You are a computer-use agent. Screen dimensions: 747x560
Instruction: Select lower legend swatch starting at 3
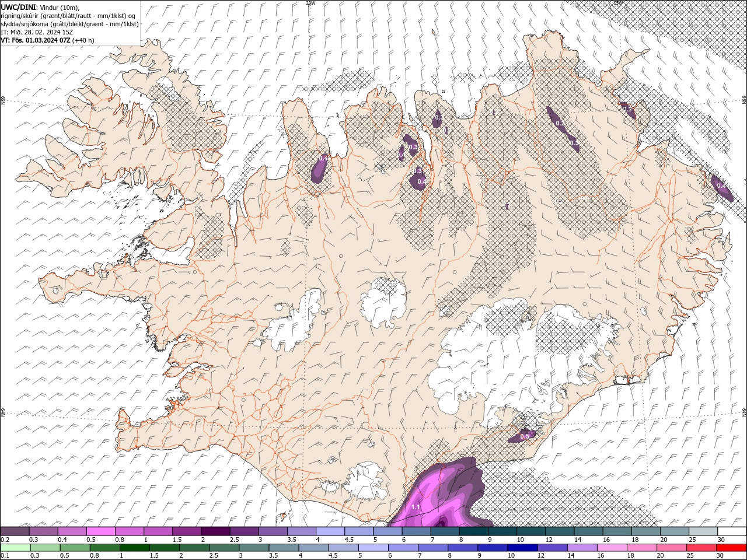point(254,548)
